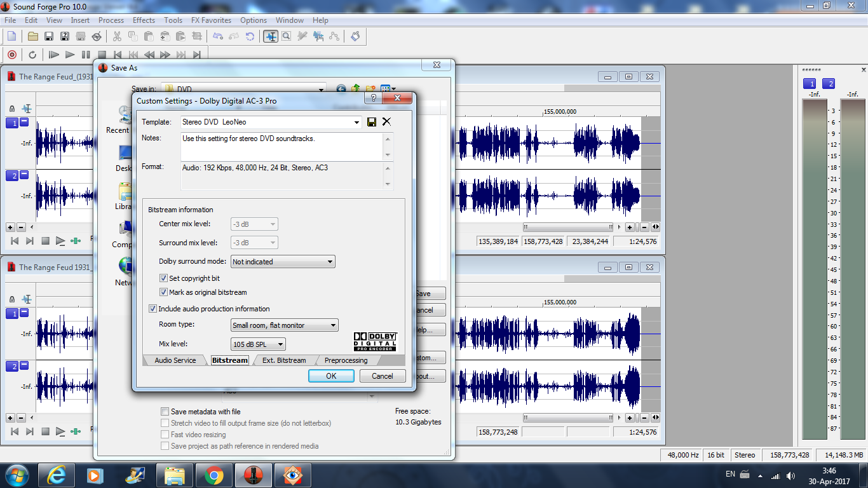Uncheck Set copyright bit

[164, 278]
